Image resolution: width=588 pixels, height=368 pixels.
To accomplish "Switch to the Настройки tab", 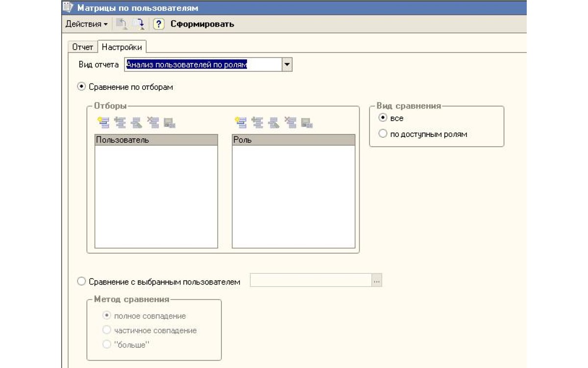I will tap(122, 47).
